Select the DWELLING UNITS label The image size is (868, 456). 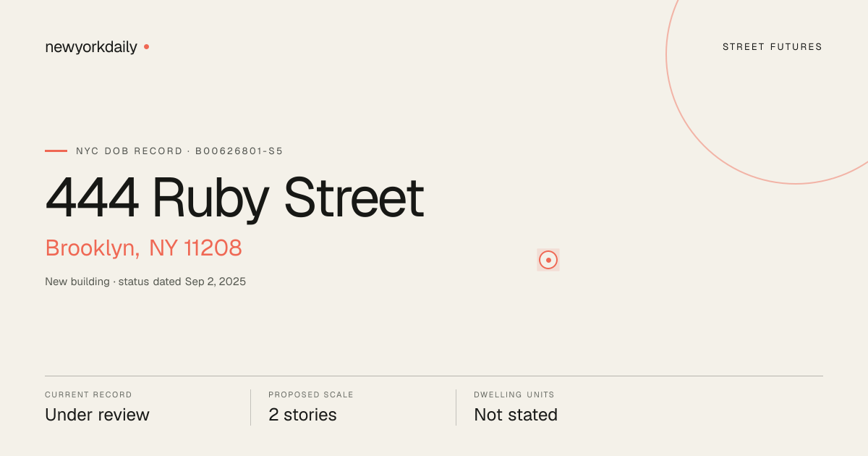[x=514, y=395]
